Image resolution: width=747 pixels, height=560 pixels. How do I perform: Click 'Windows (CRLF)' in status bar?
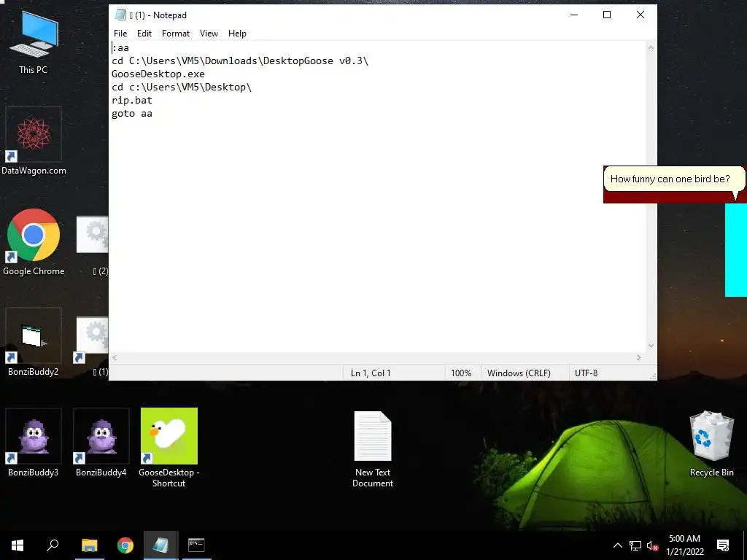[x=519, y=373]
